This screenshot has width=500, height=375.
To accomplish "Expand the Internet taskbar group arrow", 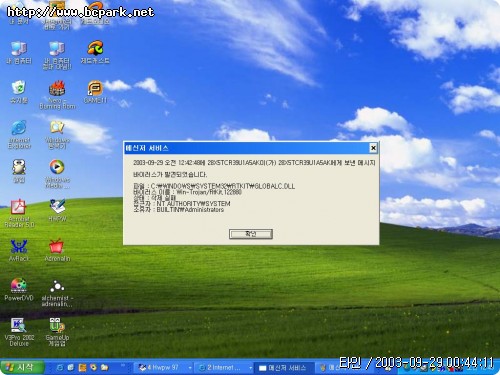I will tap(250, 368).
